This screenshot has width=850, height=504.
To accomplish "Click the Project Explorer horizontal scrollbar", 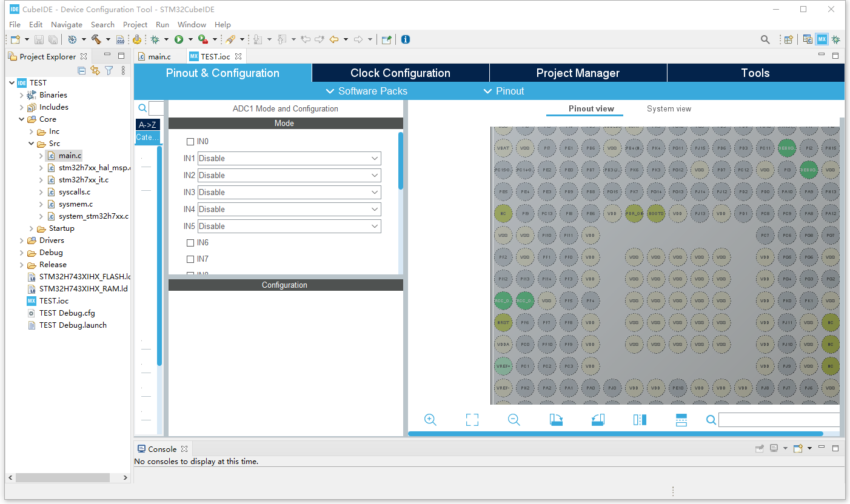I will click(x=62, y=477).
